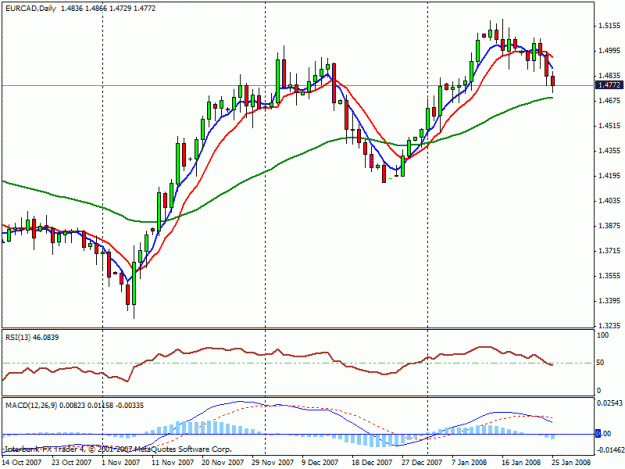
Task: Click the RSI scale value 50
Action: [600, 363]
